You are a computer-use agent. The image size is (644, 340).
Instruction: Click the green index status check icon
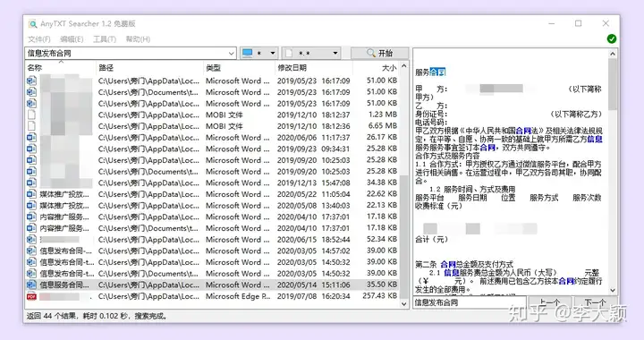click(612, 39)
